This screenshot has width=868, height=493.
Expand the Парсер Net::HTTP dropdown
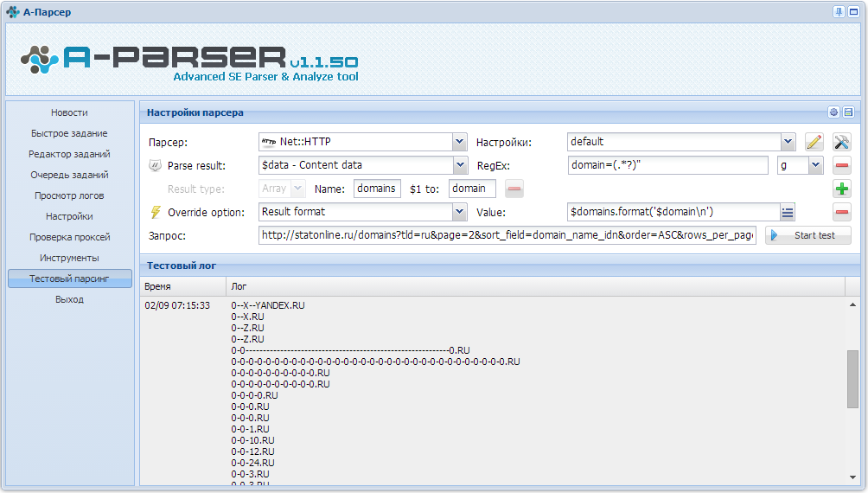459,142
